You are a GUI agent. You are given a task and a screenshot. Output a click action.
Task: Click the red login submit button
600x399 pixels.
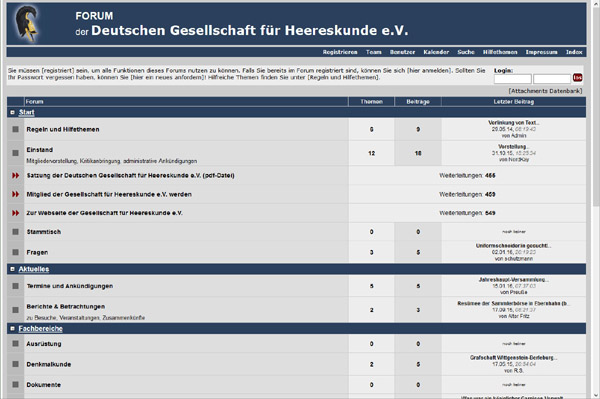577,78
